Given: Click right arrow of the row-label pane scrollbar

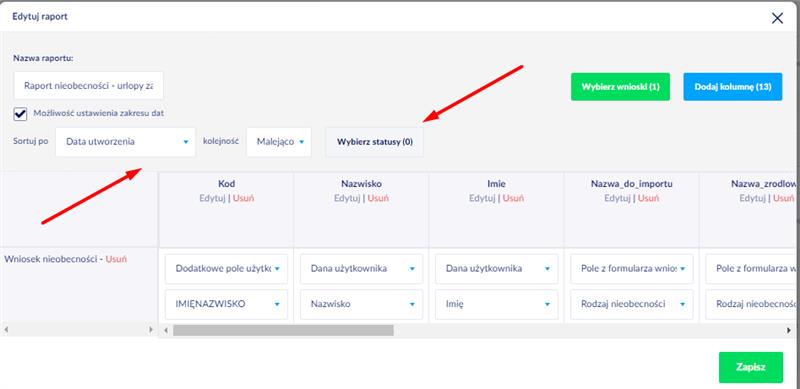Looking at the screenshot, I should click(x=151, y=330).
